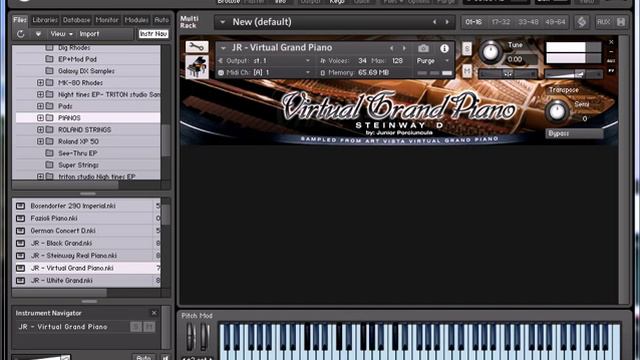
Task: Click the German Concert D file icon
Action: click(x=20, y=231)
